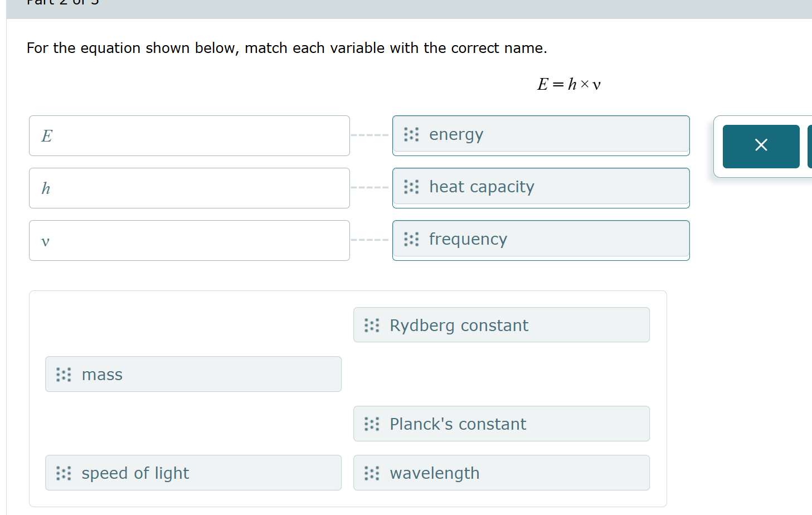Click the teal X reset button
This screenshot has width=812, height=515.
(761, 147)
